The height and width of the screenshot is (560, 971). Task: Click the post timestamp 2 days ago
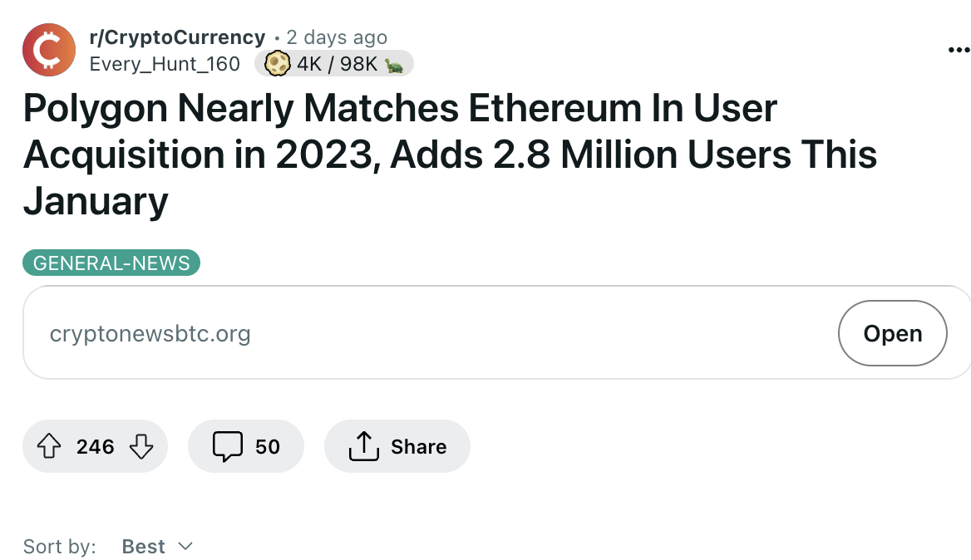(x=336, y=37)
